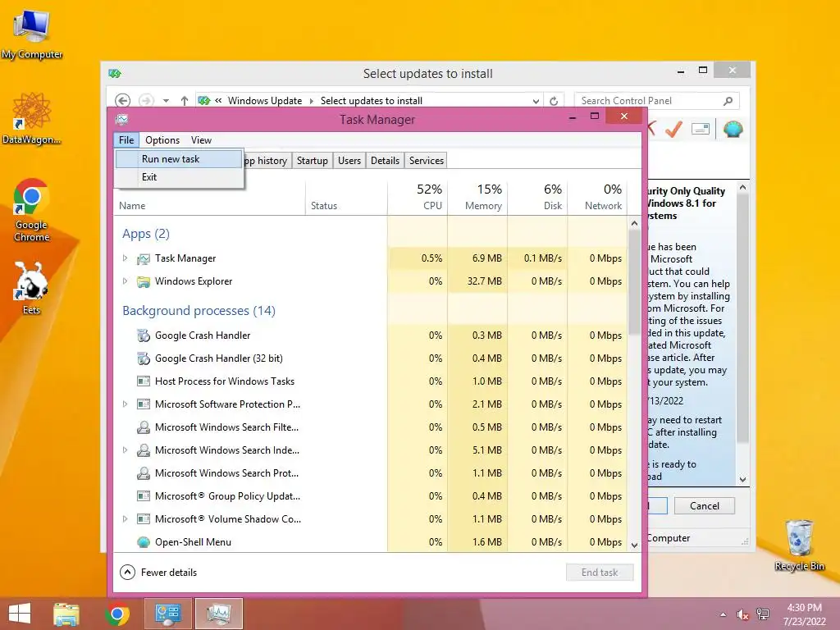Click the muted volume tray icon
Screen dimensions: 840x630
742,614
